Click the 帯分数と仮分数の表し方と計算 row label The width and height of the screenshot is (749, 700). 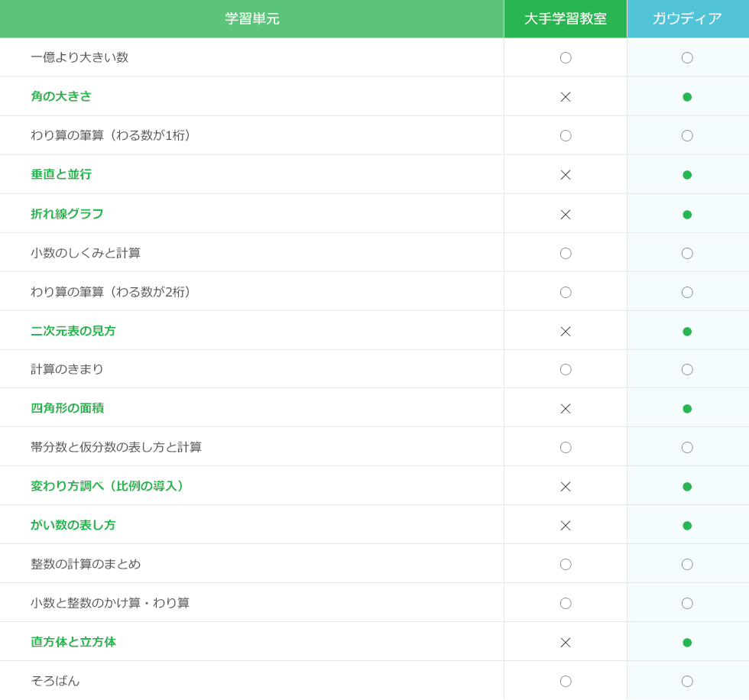(116, 447)
